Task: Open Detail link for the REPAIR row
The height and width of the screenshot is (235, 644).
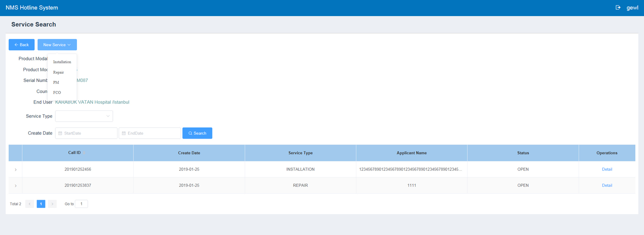Action: (607, 185)
